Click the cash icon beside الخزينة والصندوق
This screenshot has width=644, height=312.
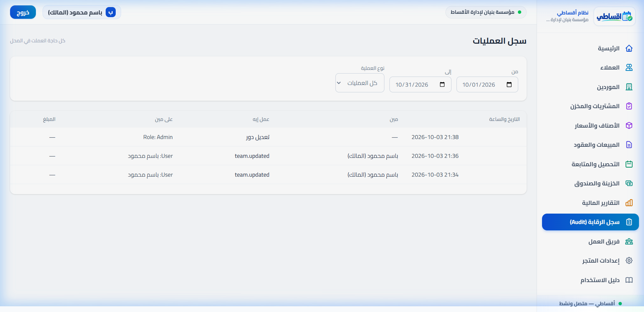(x=629, y=183)
